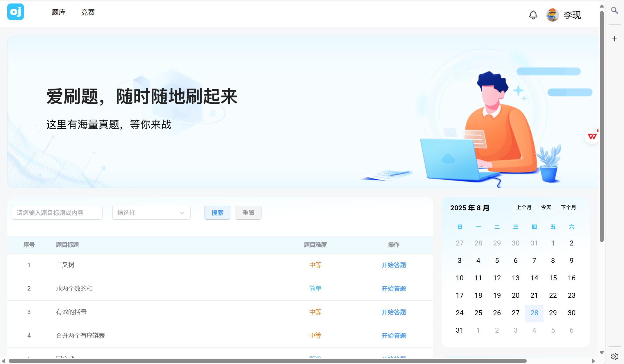The height and width of the screenshot is (364, 624).
Task: Click the scroll-down arrow of vertical scrollbar
Action: [x=602, y=353]
